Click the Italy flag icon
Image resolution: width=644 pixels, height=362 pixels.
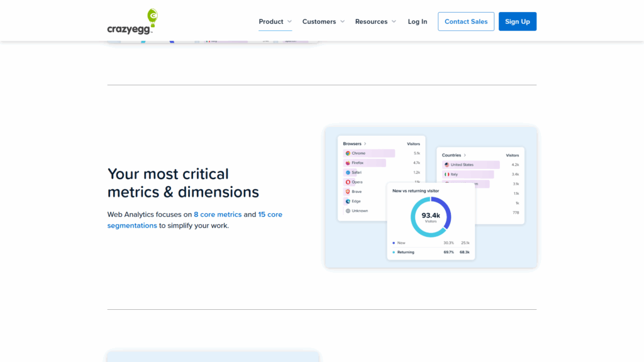[x=447, y=174]
